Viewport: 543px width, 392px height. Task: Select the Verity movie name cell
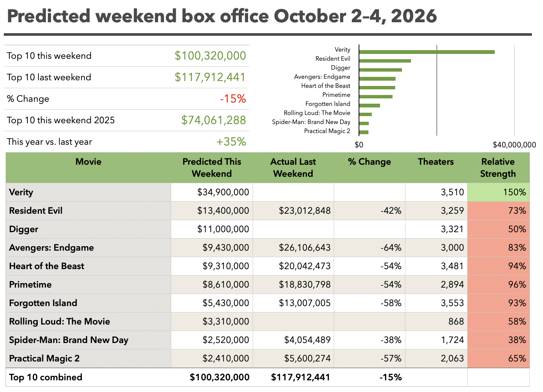coord(89,192)
